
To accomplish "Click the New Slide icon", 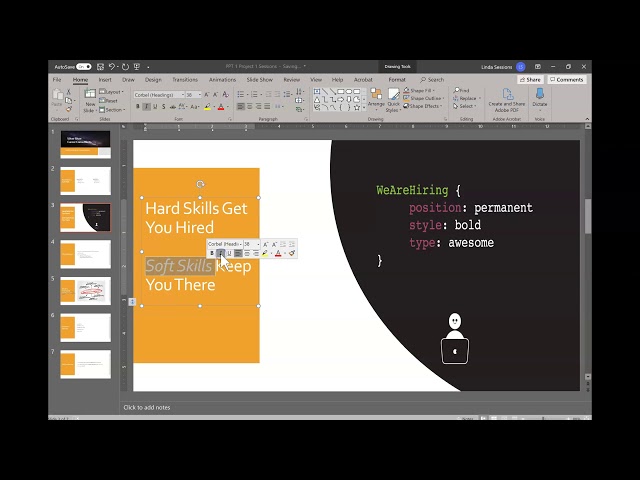I will [90, 93].
